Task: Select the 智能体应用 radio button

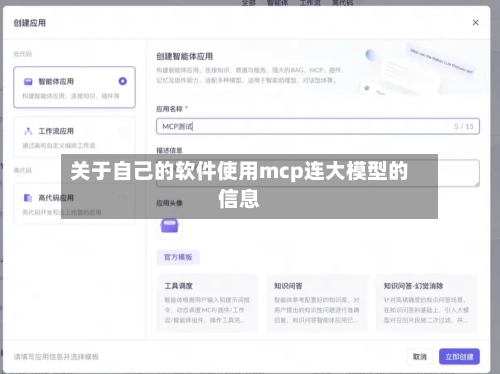Action: 123,81
